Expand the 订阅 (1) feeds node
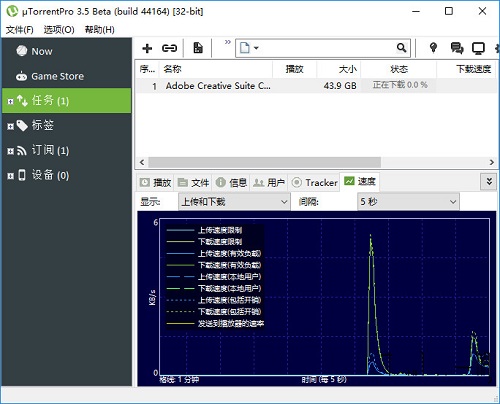 click(x=10, y=151)
